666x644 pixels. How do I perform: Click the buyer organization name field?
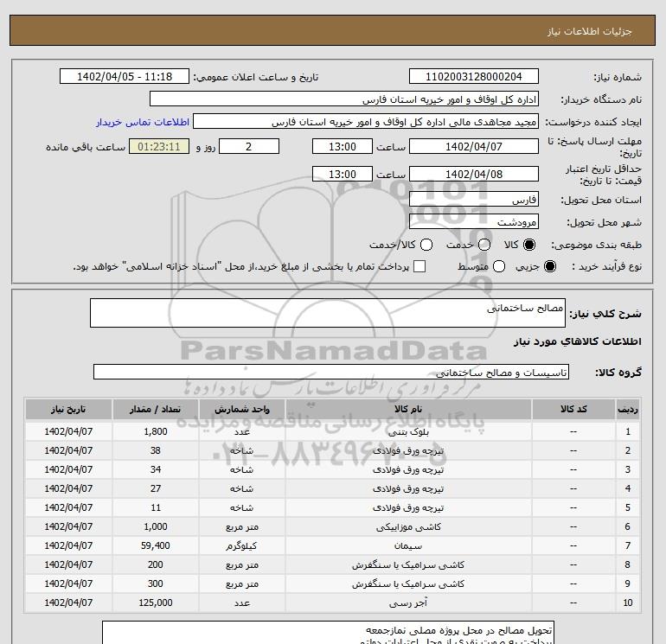(344, 99)
